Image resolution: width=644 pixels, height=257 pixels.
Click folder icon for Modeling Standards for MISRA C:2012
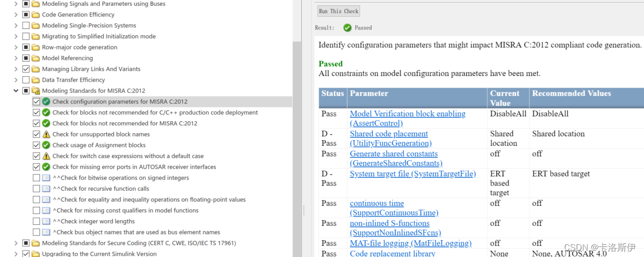pyautogui.click(x=36, y=91)
